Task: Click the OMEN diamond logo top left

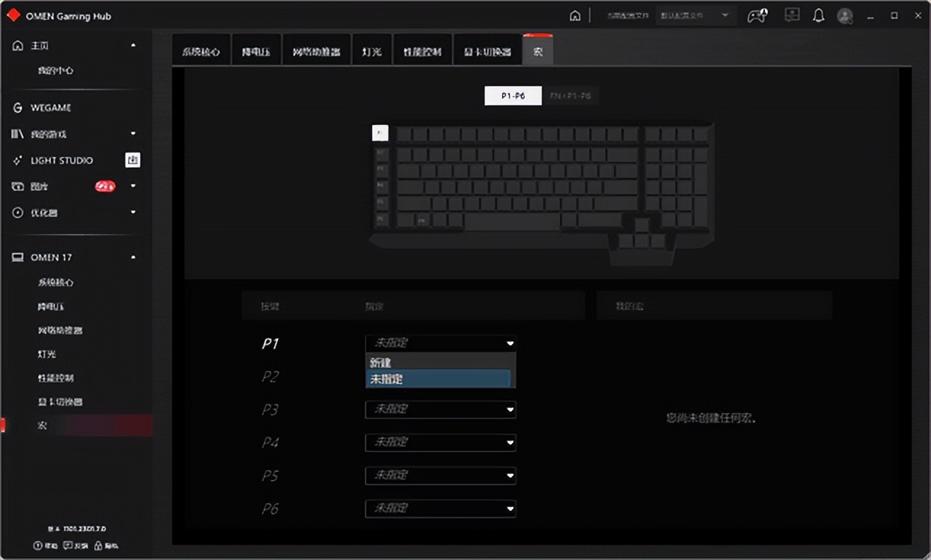Action: (x=12, y=14)
